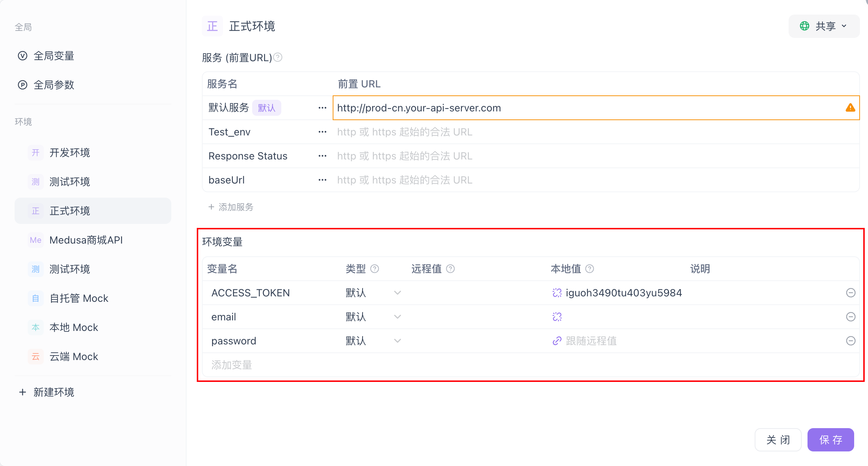
Task: Remove the ACCESS_TOKEN variable row
Action: tap(851, 293)
